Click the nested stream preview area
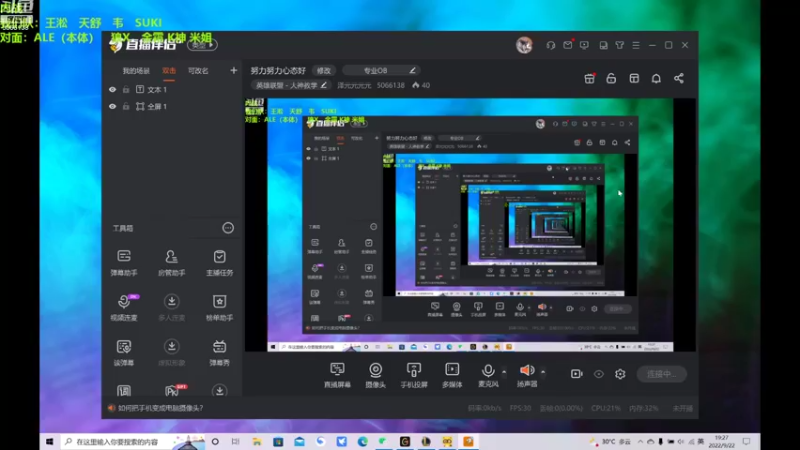Viewport: 800px width, 450px height. point(470,224)
